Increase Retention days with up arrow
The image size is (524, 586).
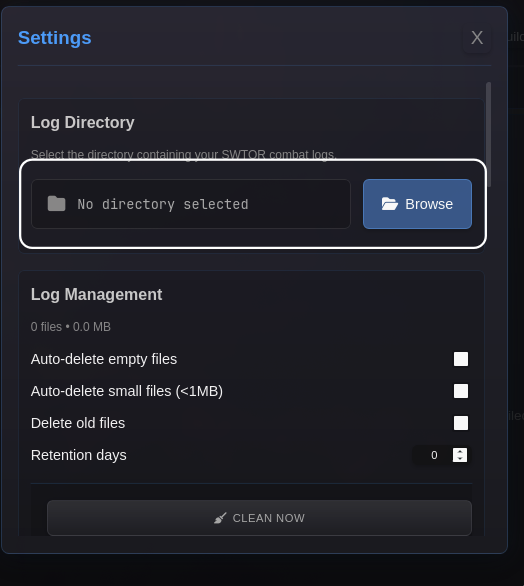460,451
